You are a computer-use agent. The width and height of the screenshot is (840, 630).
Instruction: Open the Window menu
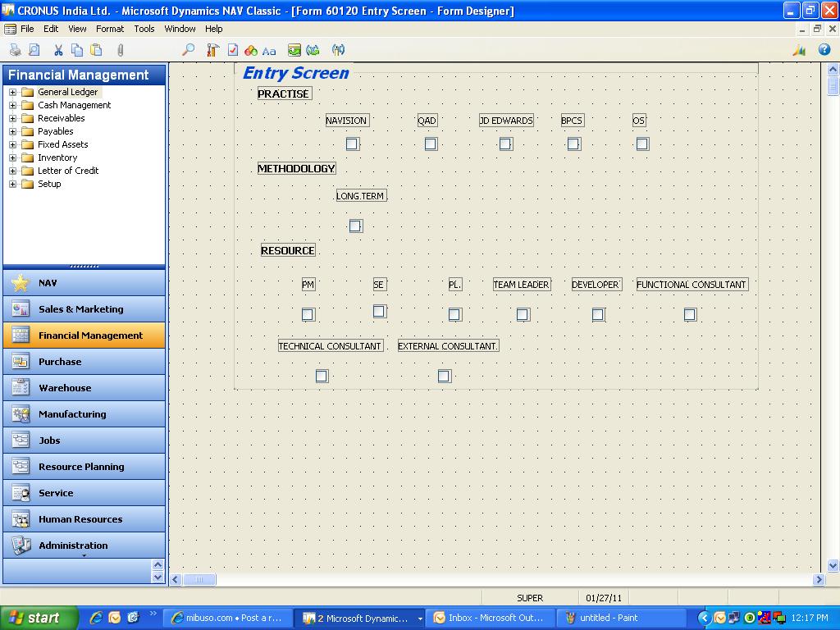point(180,29)
